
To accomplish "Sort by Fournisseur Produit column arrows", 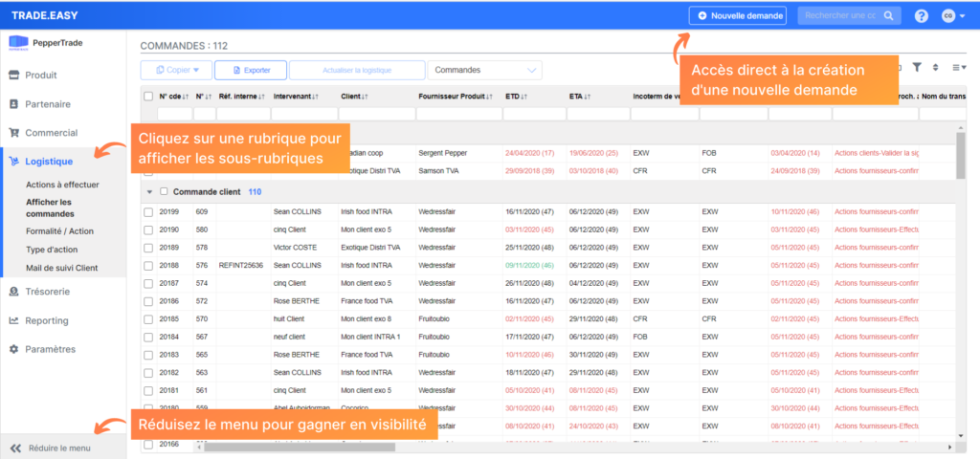I will pyautogui.click(x=489, y=97).
